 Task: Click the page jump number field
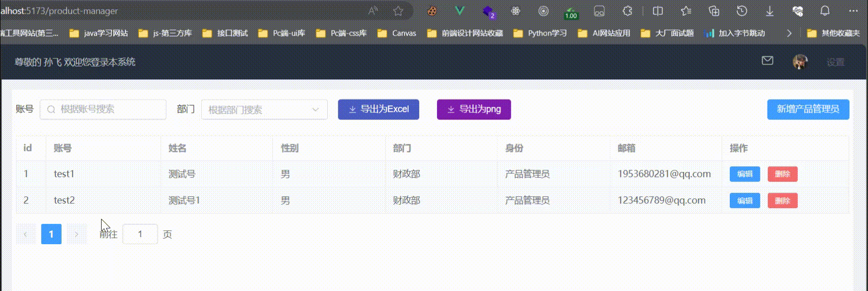(140, 234)
